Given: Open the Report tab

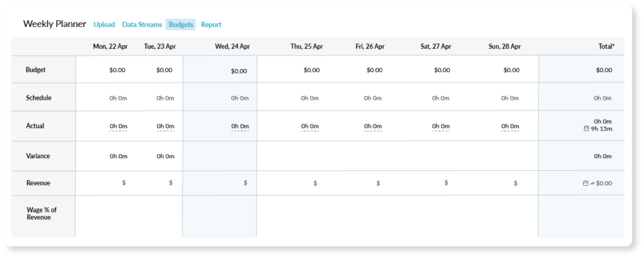Looking at the screenshot, I should 211,24.
